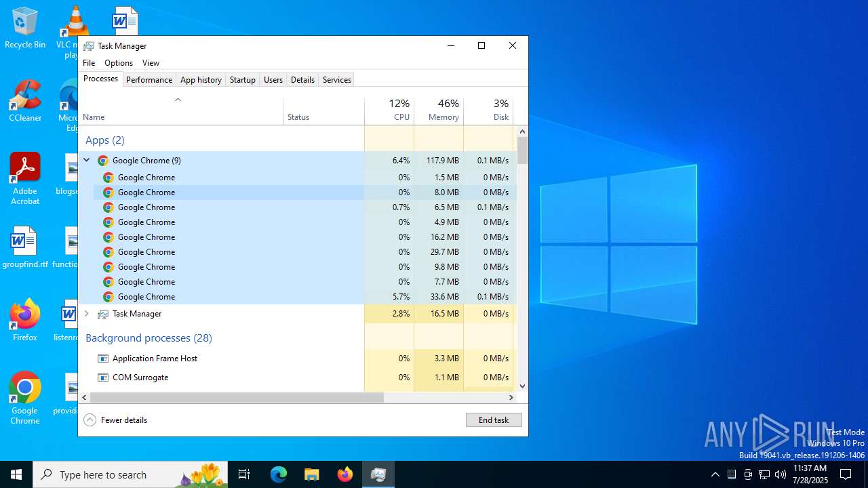The height and width of the screenshot is (488, 868).
Task: Switch to the App history tab
Action: tap(201, 80)
